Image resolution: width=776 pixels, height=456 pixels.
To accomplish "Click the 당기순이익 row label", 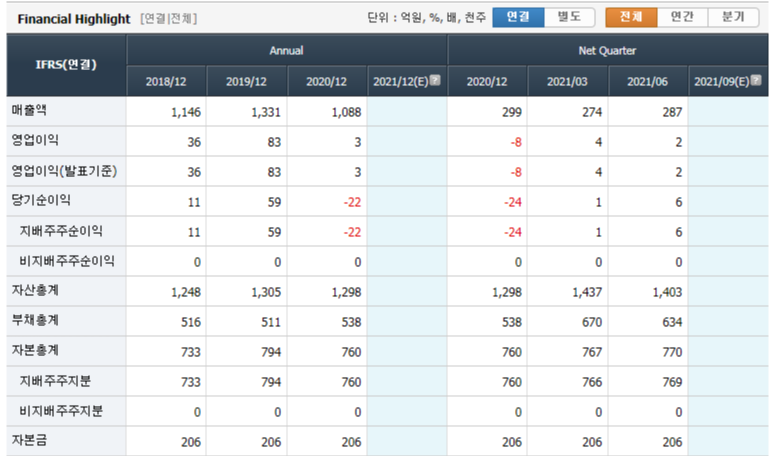I will [x=41, y=200].
